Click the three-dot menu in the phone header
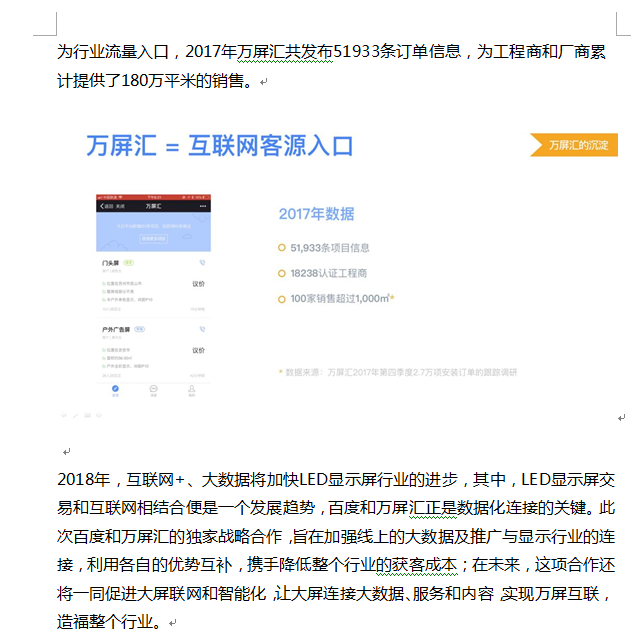631x635 pixels. [x=203, y=206]
